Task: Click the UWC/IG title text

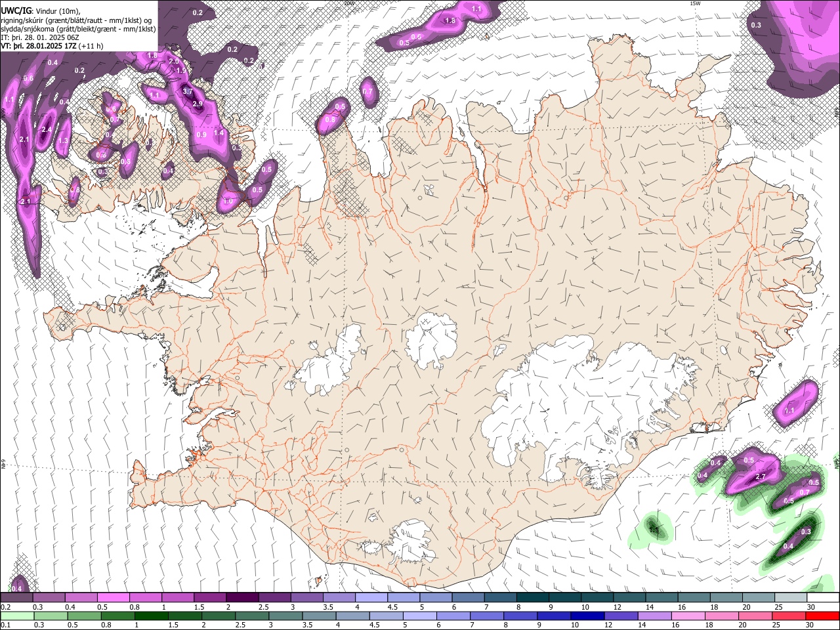Action: click(x=16, y=10)
